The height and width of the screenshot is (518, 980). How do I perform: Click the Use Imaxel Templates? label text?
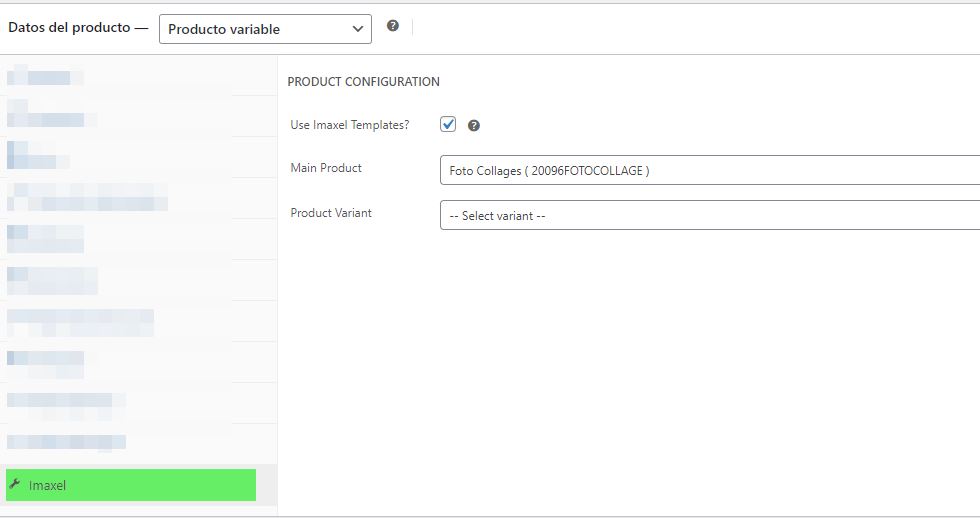click(350, 125)
